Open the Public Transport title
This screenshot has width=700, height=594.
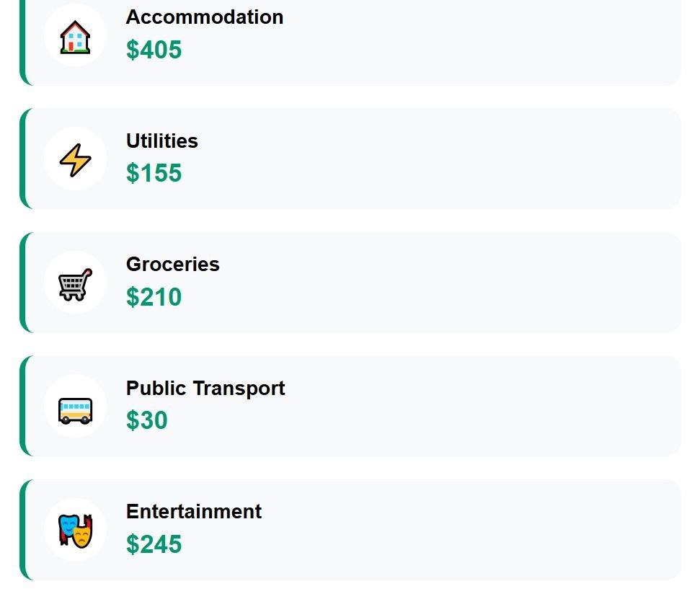(205, 388)
